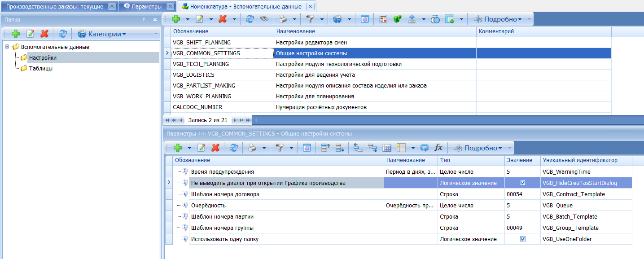
Task: Click the edit icon in the Parameters toolbar
Action: [x=202, y=148]
